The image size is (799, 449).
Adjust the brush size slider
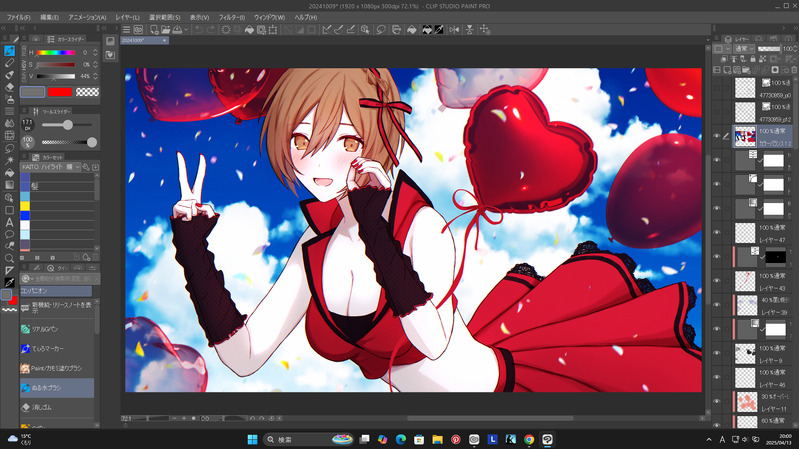(x=67, y=125)
